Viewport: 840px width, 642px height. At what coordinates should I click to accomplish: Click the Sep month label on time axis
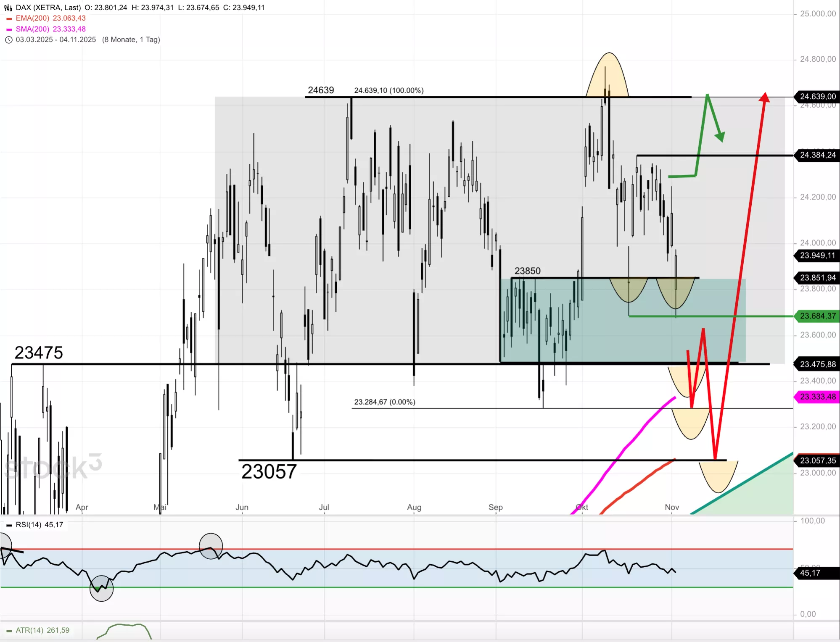coord(495,507)
